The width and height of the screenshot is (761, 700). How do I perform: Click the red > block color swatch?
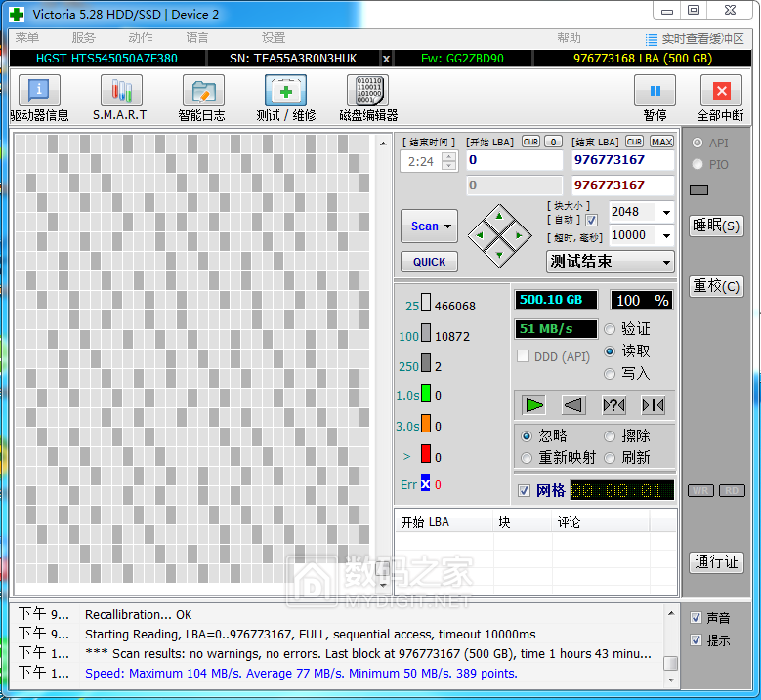click(x=426, y=454)
